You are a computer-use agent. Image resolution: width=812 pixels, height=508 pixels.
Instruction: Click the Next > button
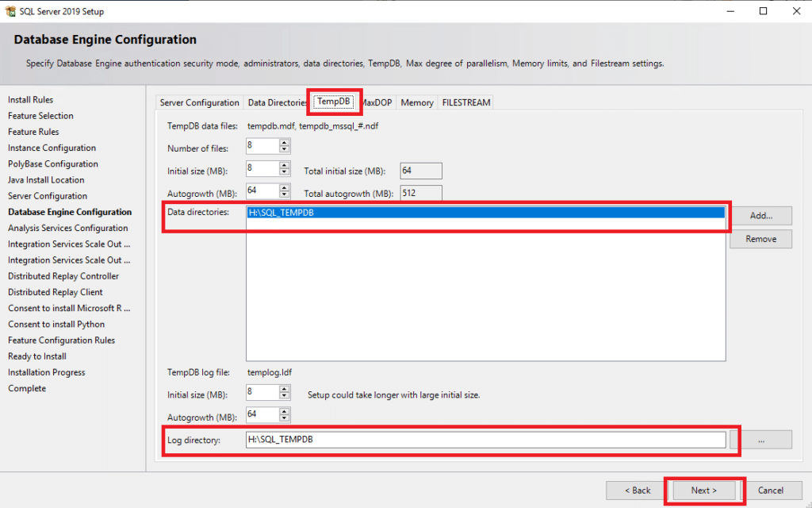pos(704,491)
